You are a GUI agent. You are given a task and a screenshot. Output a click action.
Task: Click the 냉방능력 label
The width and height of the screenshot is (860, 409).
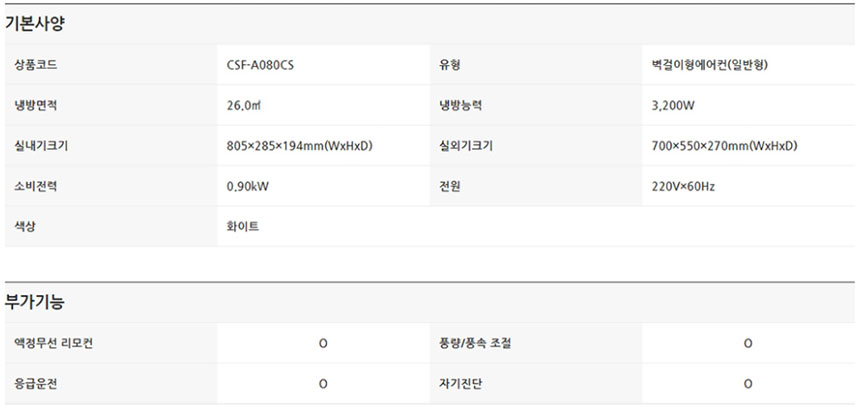(x=460, y=105)
